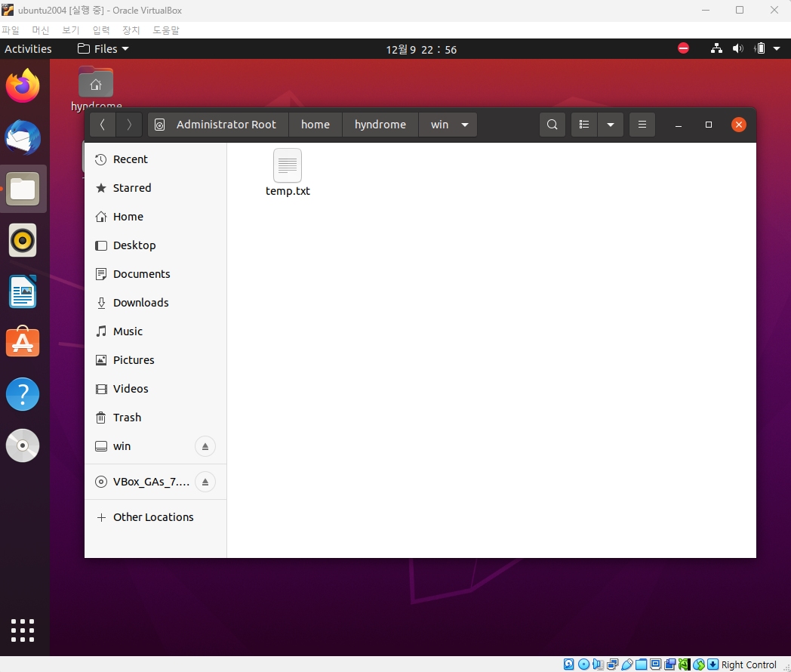Open win folder path dropdown

465,125
